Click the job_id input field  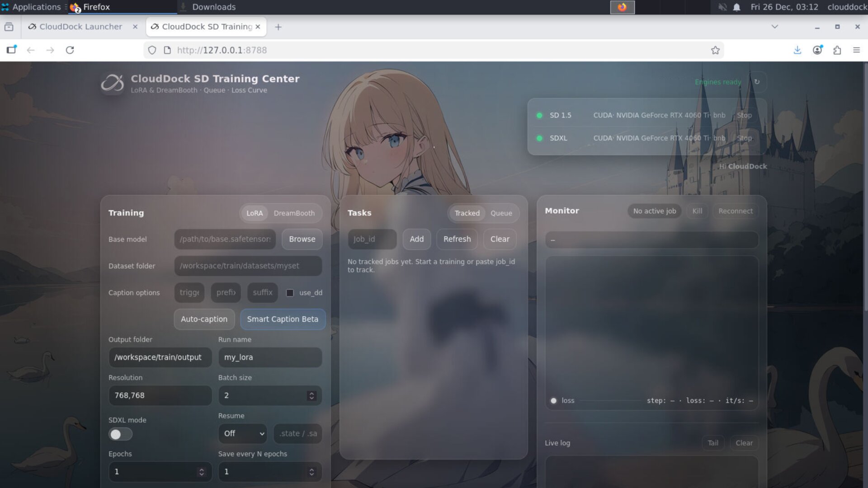[x=372, y=239]
